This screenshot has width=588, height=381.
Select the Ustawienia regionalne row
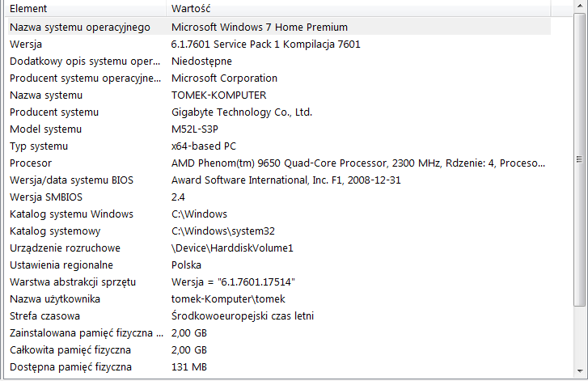[279, 265]
